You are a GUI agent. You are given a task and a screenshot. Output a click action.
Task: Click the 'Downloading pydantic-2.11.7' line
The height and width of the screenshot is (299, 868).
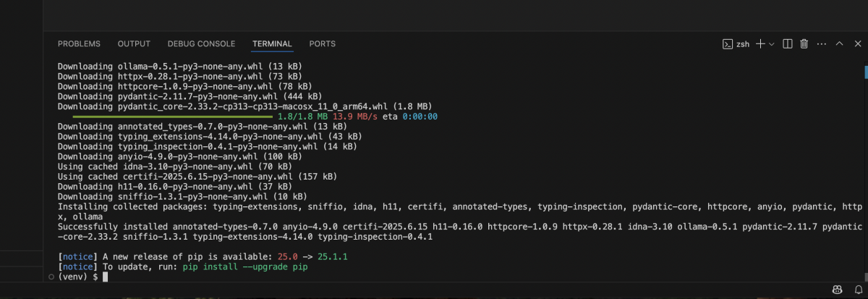point(190,96)
